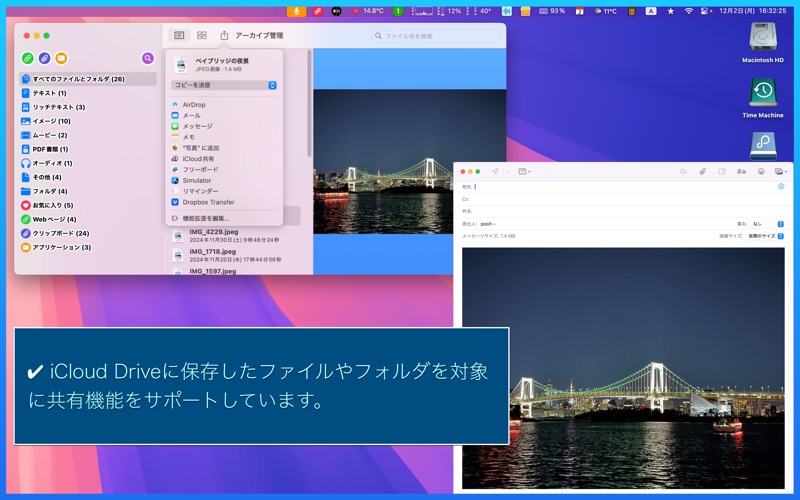Click the あぁ format icon in Mail toolbar

[741, 171]
